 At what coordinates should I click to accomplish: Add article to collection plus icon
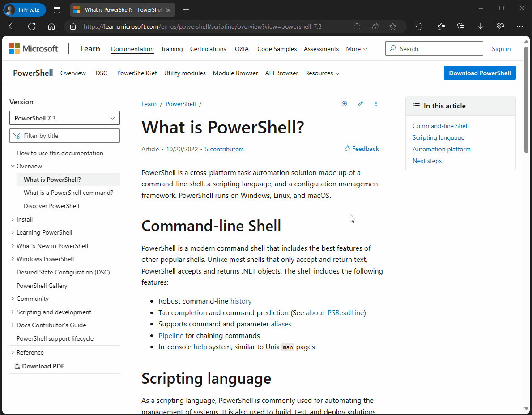pos(344,104)
